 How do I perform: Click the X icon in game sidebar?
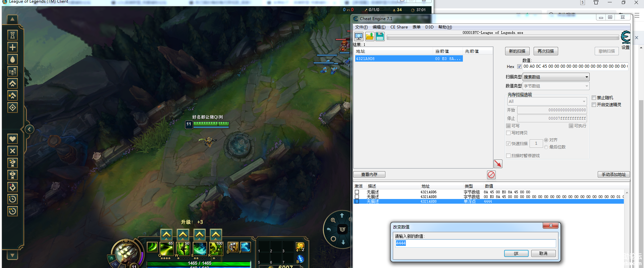tap(12, 151)
